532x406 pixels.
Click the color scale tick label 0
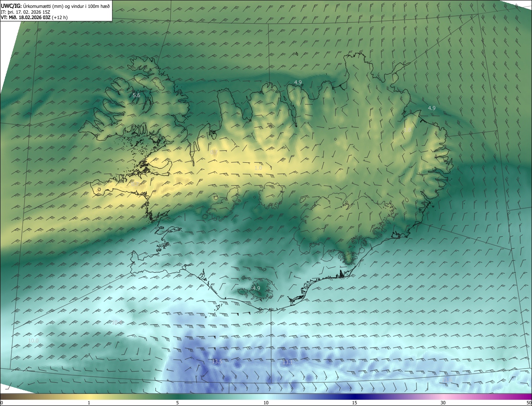pos(2,403)
